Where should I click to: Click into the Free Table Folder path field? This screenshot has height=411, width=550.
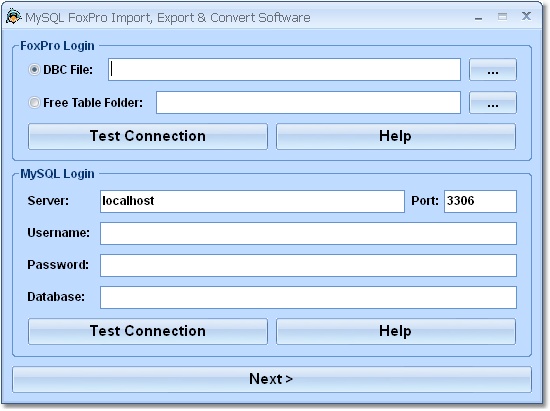coord(308,102)
